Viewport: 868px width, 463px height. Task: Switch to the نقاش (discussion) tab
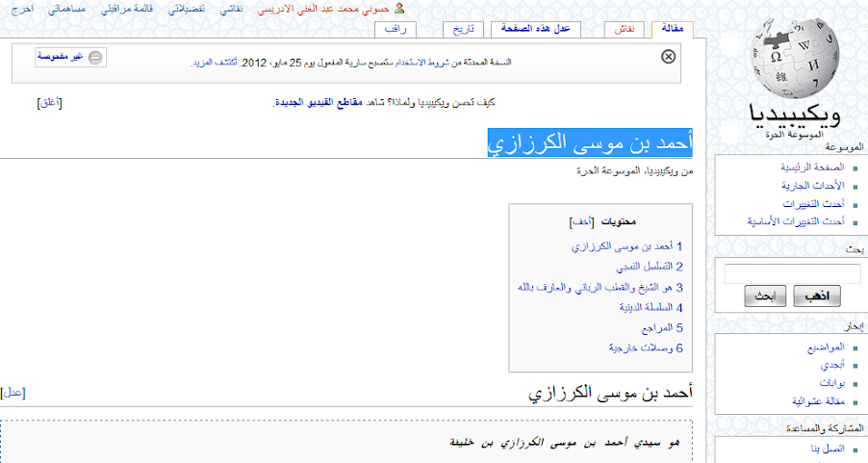pos(624,29)
